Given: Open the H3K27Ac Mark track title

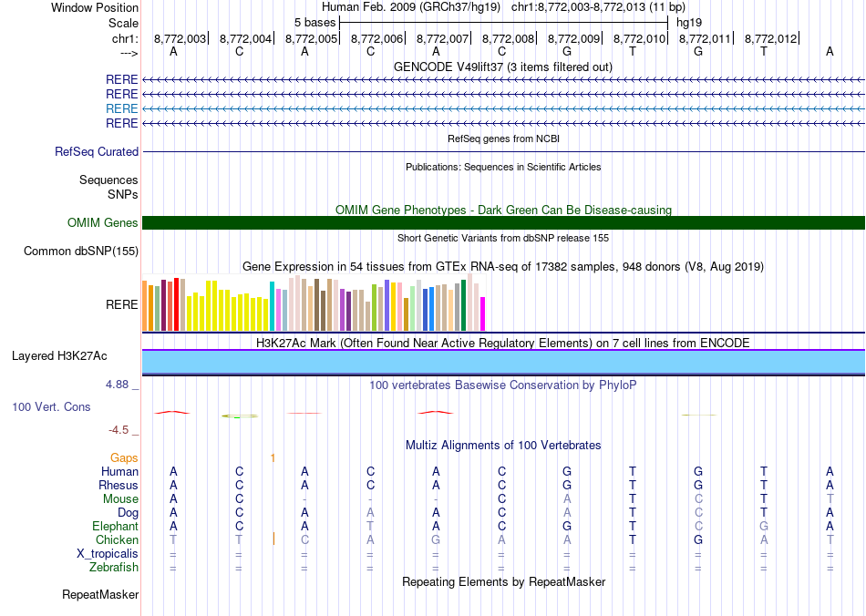Looking at the screenshot, I should tap(503, 343).
